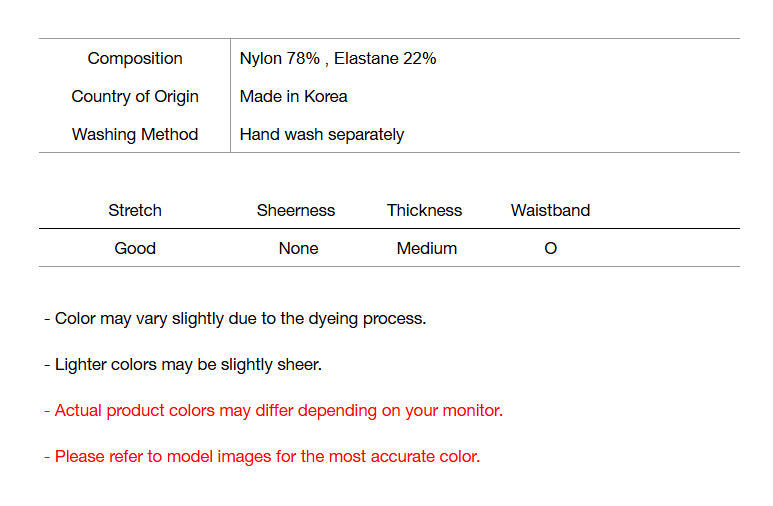This screenshot has width=773, height=506.
Task: Select the lighter colors sheer note
Action: pos(184,364)
